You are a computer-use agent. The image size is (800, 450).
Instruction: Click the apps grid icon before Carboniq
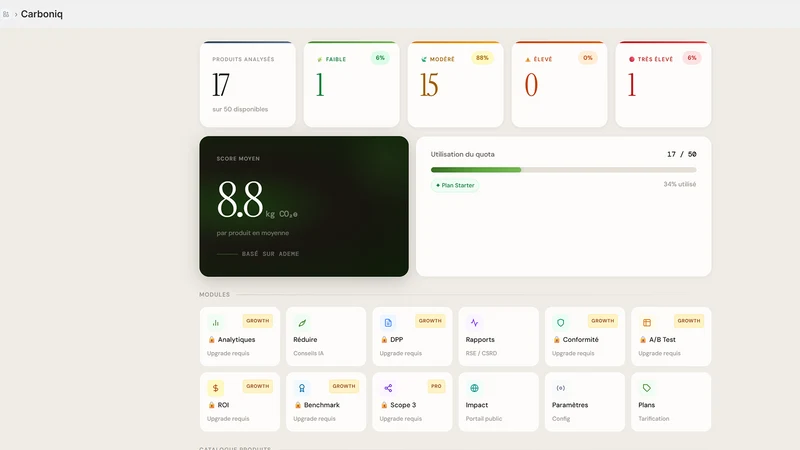point(6,14)
